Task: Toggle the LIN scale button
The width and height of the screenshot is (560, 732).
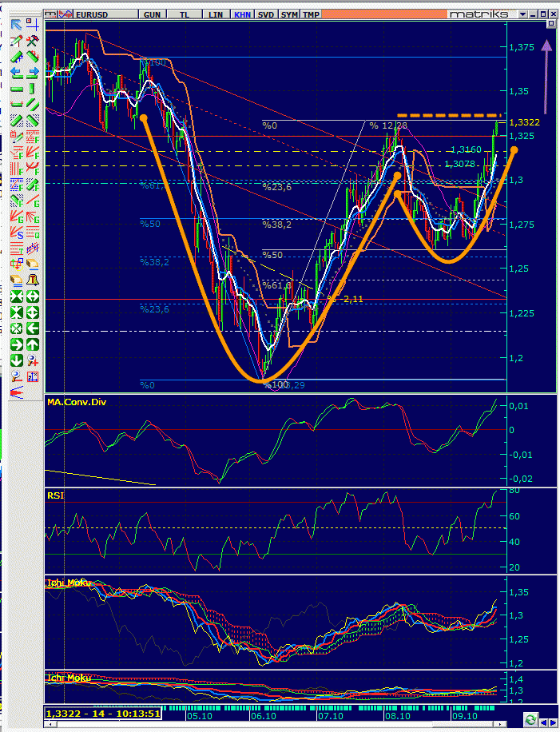Action: tap(215, 14)
